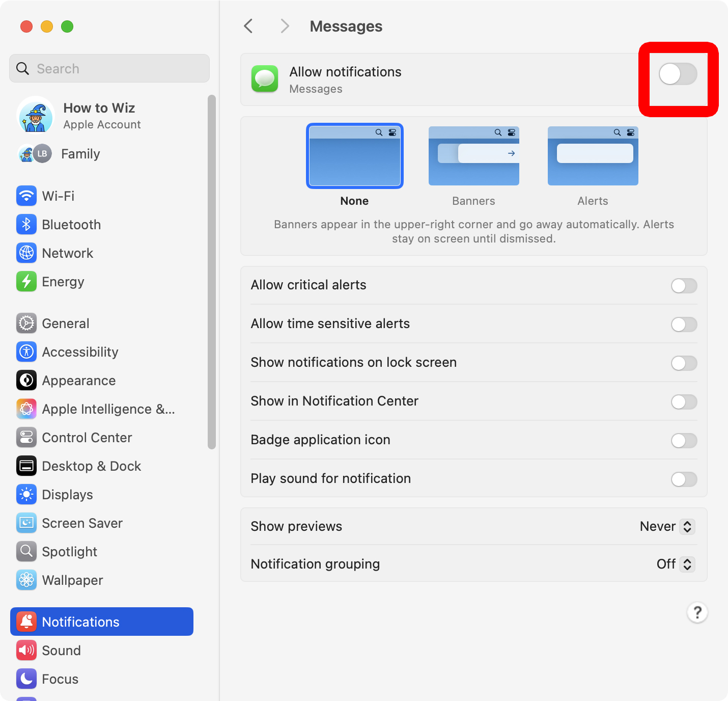Go back using the left chevron
Image resolution: width=728 pixels, height=701 pixels.
click(x=248, y=26)
